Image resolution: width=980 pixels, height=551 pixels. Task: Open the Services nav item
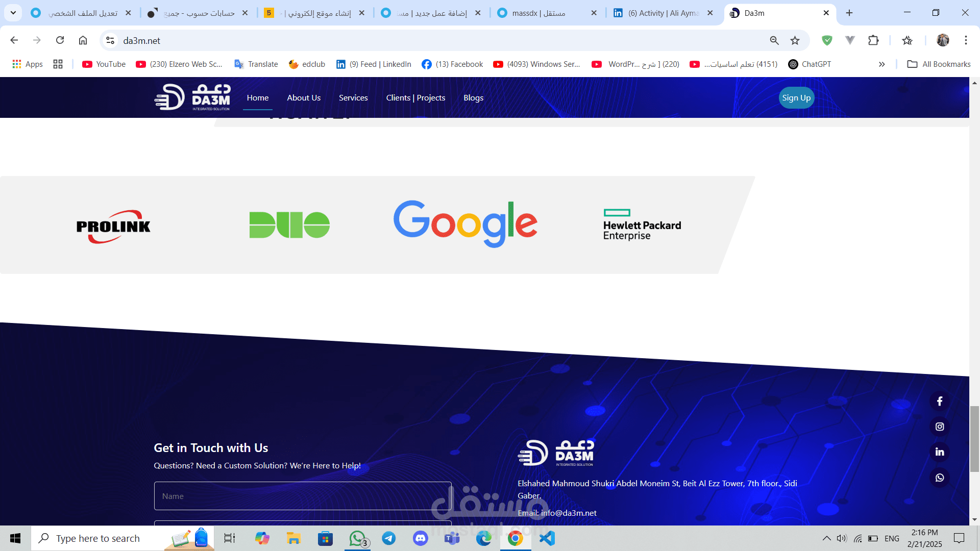tap(353, 98)
